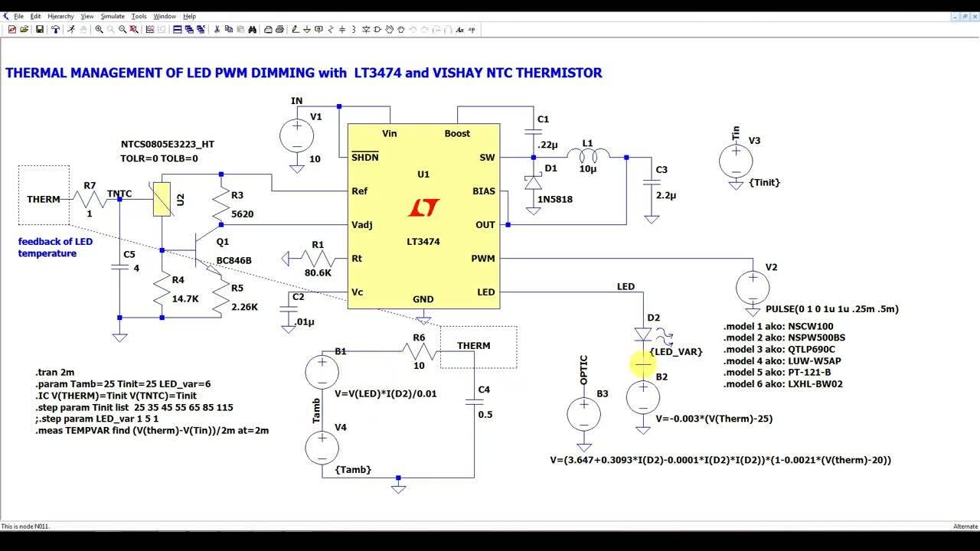Click the '{Tinit}' value under V3

click(764, 182)
